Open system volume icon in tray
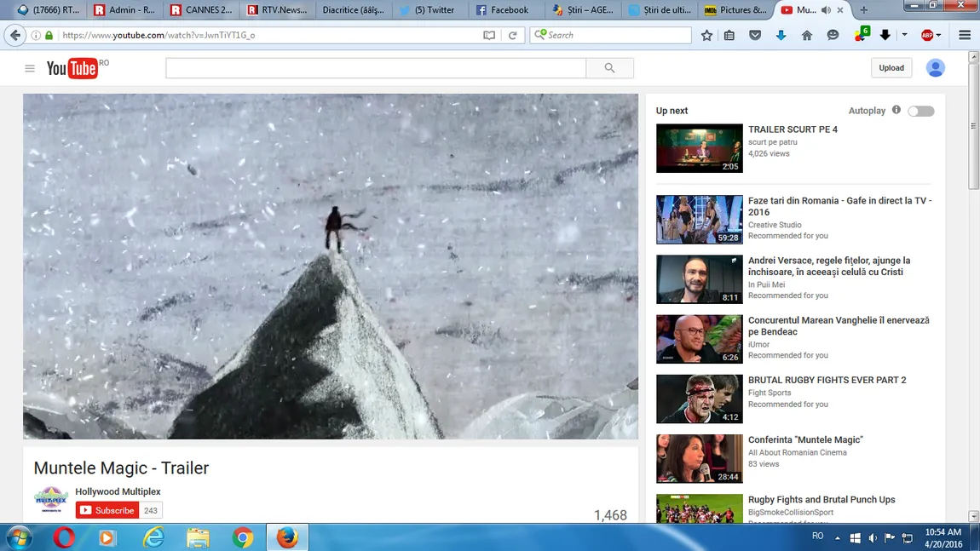 click(x=873, y=538)
